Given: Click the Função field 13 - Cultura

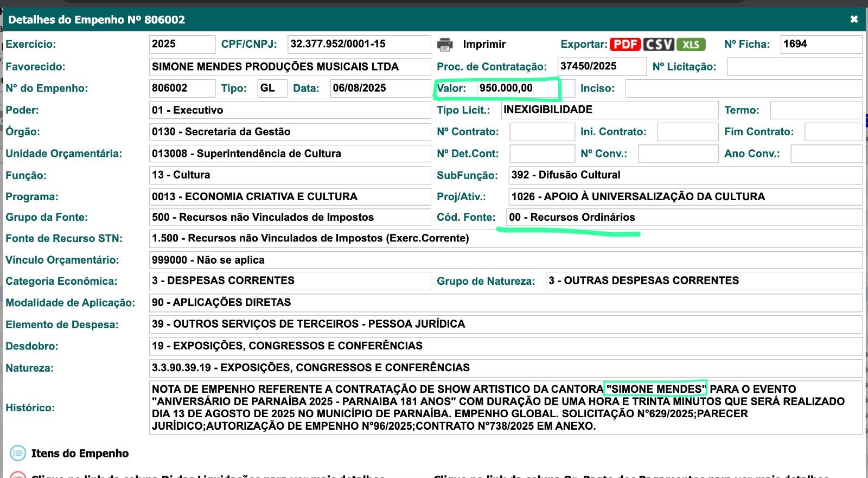Looking at the screenshot, I should tap(290, 175).
